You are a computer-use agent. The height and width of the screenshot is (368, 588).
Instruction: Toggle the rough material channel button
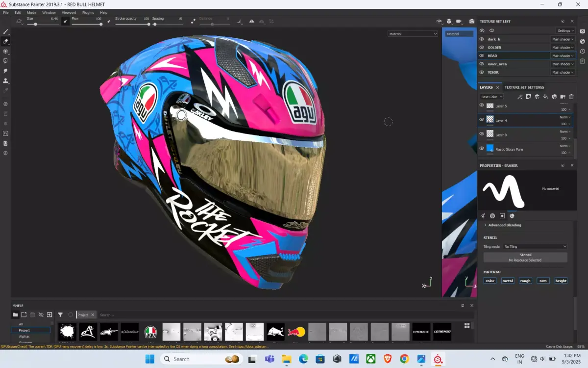pos(525,281)
